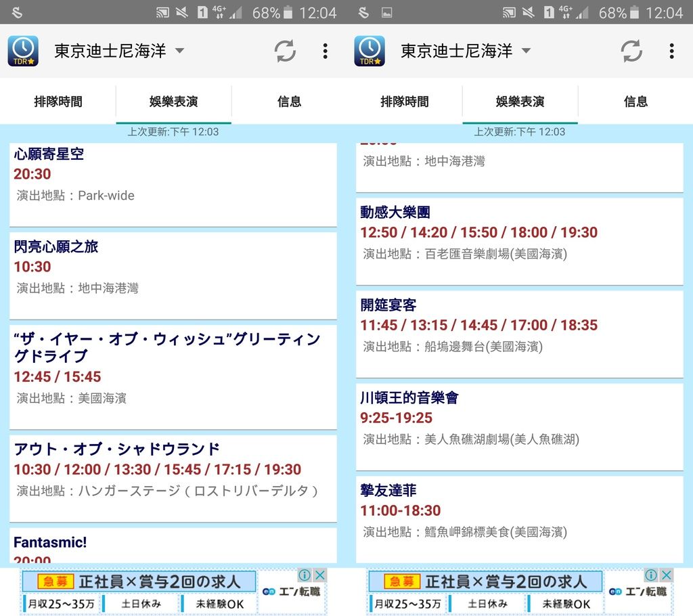The image size is (693, 616).
Task: Select the 心願寄星空 show title
Action: pos(49,154)
